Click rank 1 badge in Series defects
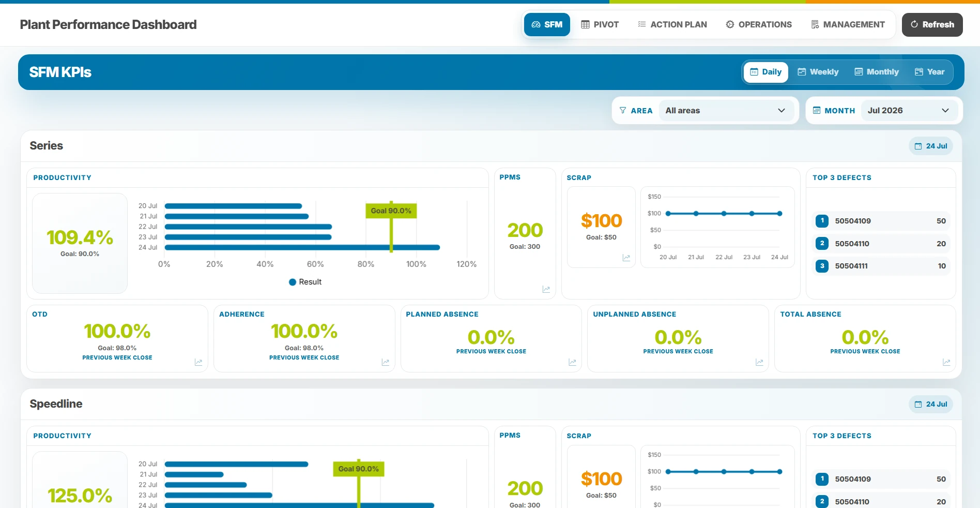This screenshot has width=980, height=508. point(822,221)
